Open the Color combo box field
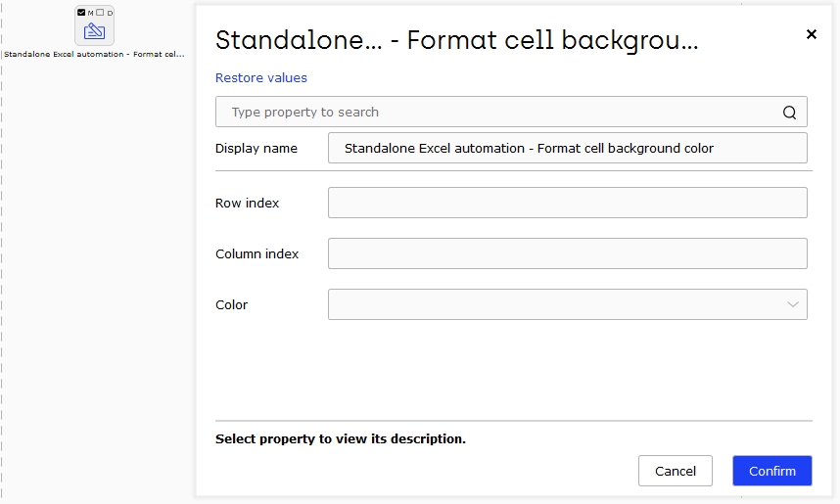Viewport: 840px width, 504px height. (567, 304)
